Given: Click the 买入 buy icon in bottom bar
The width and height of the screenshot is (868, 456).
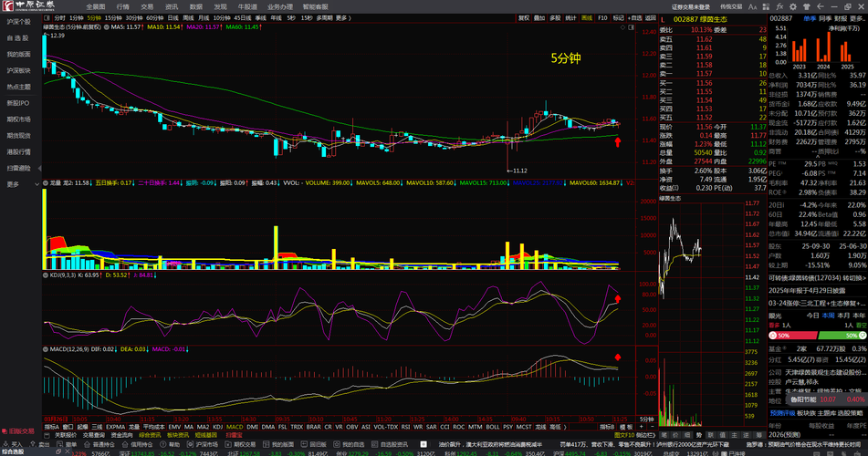Looking at the screenshot, I should (5, 444).
